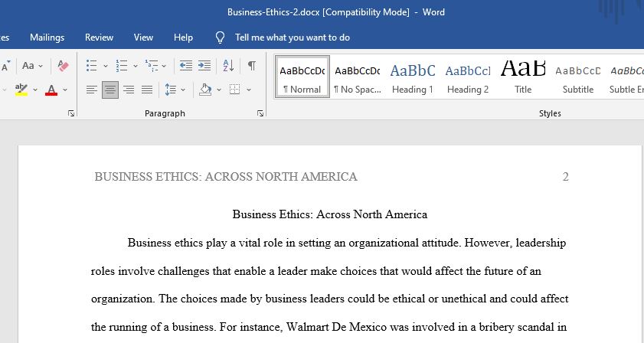Apply the Title style
The image size is (644, 343).
pyautogui.click(x=523, y=77)
